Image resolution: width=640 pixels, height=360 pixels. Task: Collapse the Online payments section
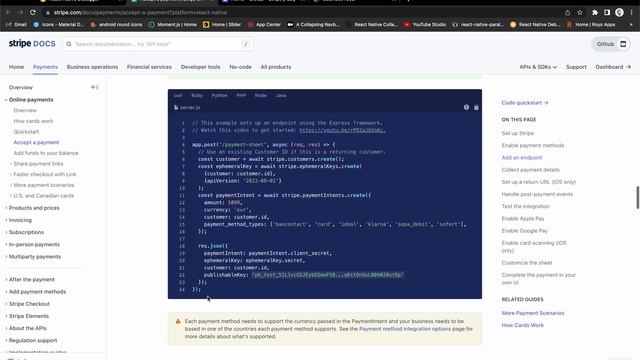[x=6, y=100]
